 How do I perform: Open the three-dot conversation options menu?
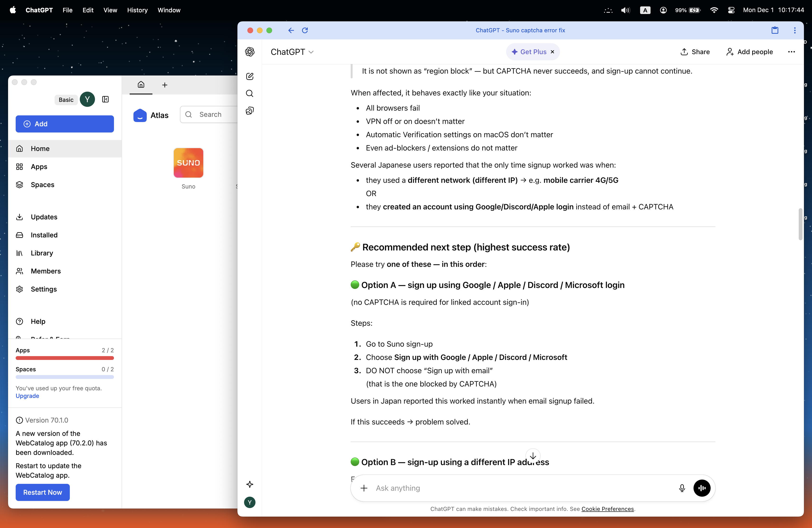coord(791,52)
